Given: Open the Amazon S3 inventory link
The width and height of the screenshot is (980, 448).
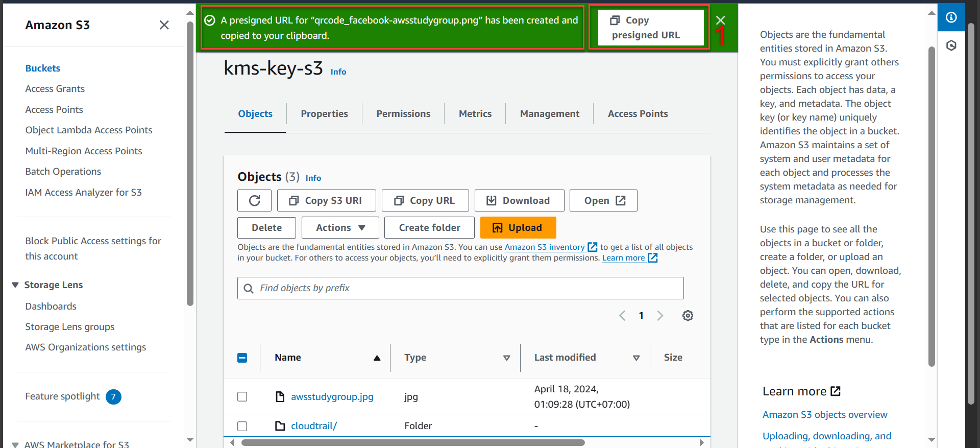Looking at the screenshot, I should 551,247.
